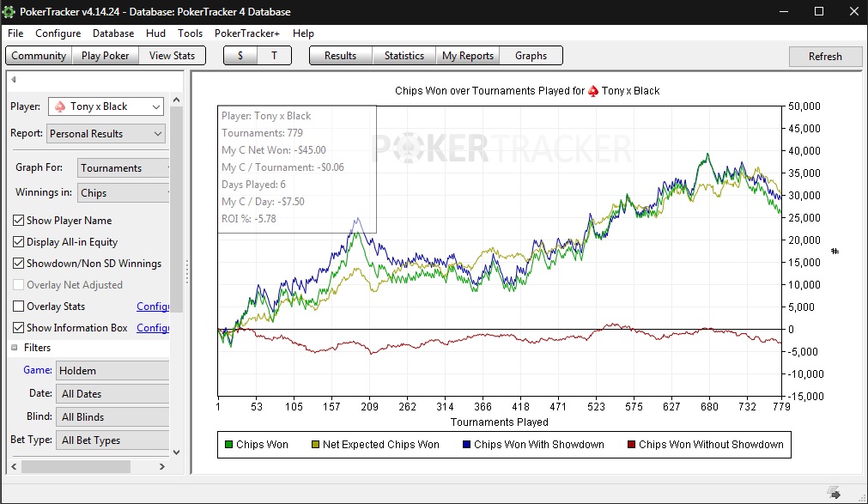Open the Report dropdown Personal Results
Screen dimensions: 868x504
[106, 133]
